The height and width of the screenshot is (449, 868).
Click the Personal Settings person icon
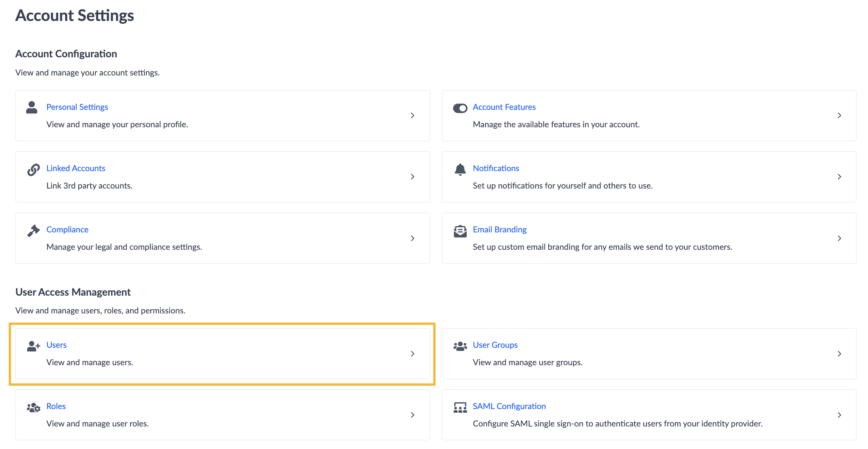[x=32, y=107]
